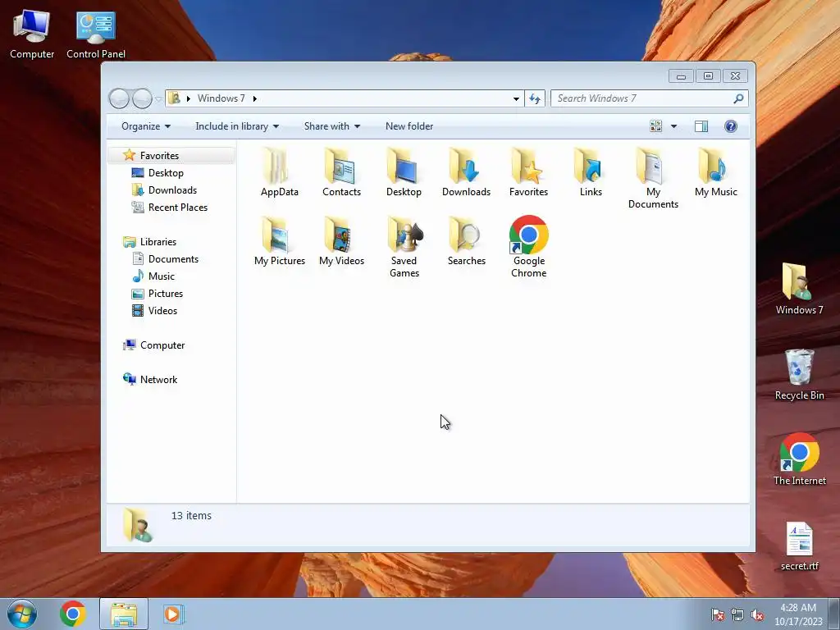The height and width of the screenshot is (630, 840).
Task: Click the user folder icon in details pane
Action: click(x=138, y=525)
